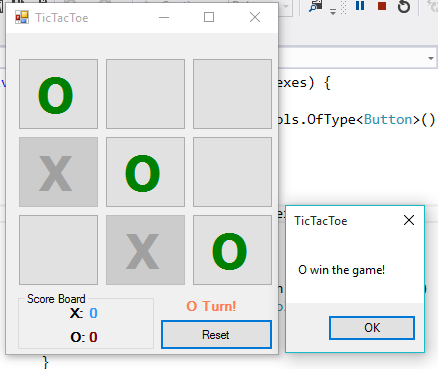This screenshot has width=438, height=369.
Task: Click the red stop debugging icon
Action: click(x=382, y=6)
